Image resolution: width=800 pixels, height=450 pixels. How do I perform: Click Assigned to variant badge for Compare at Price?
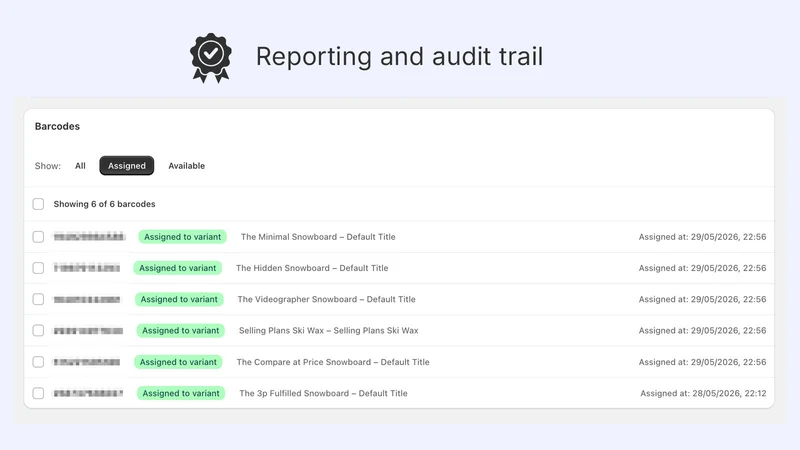178,362
